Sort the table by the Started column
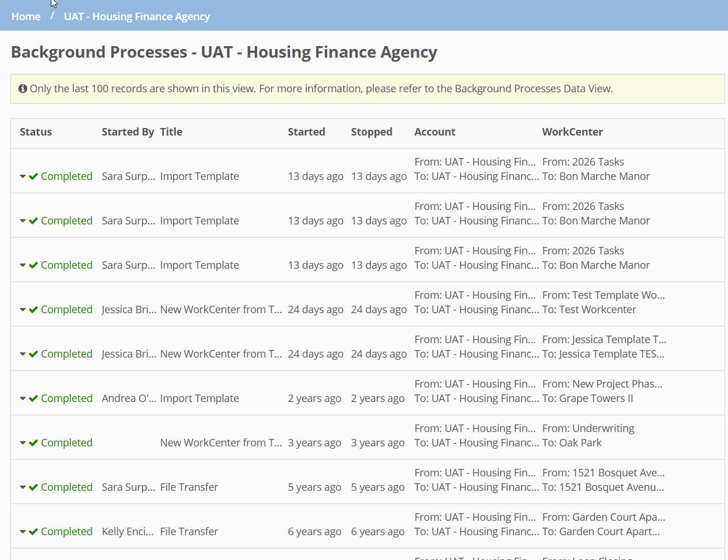 [x=306, y=131]
